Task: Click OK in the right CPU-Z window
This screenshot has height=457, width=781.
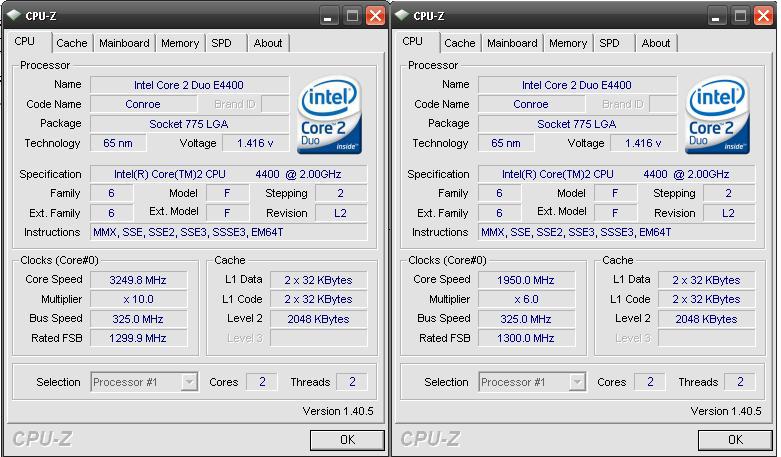Action: tap(735, 440)
